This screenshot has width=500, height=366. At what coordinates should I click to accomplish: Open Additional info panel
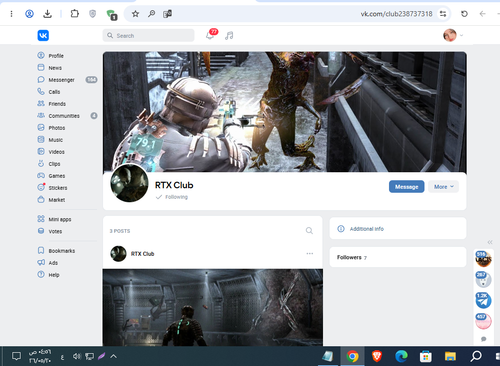(398, 228)
